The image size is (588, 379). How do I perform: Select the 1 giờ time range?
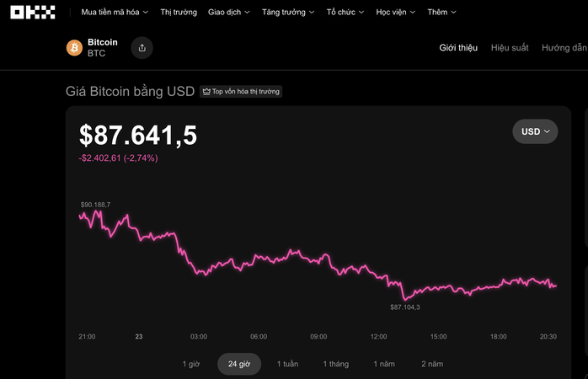[192, 364]
